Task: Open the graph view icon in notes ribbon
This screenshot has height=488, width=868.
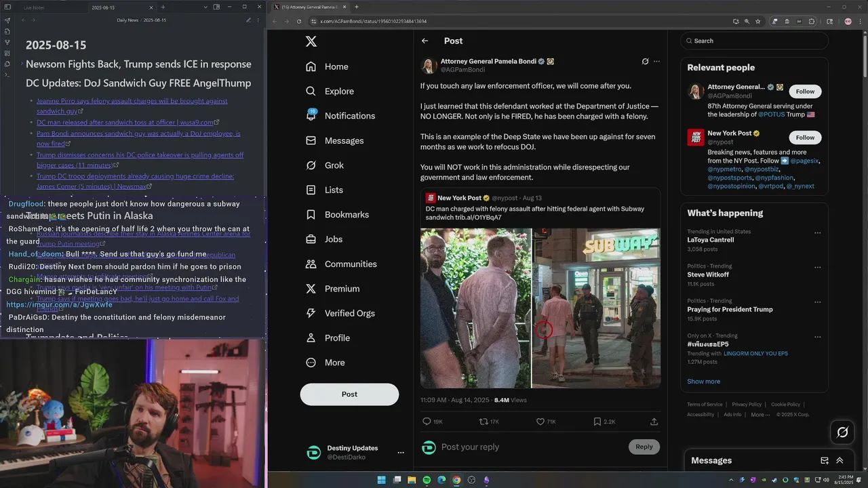Action: (7, 42)
